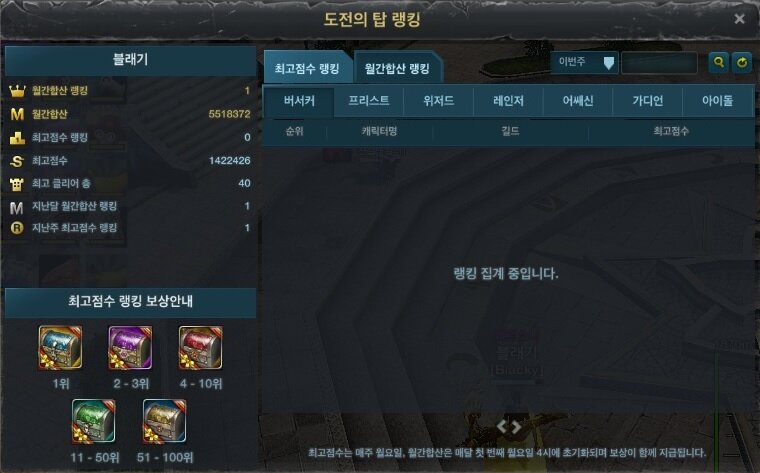The width and height of the screenshot is (760, 473).
Task: Select the 위저드 class tab
Action: pyautogui.click(x=438, y=101)
